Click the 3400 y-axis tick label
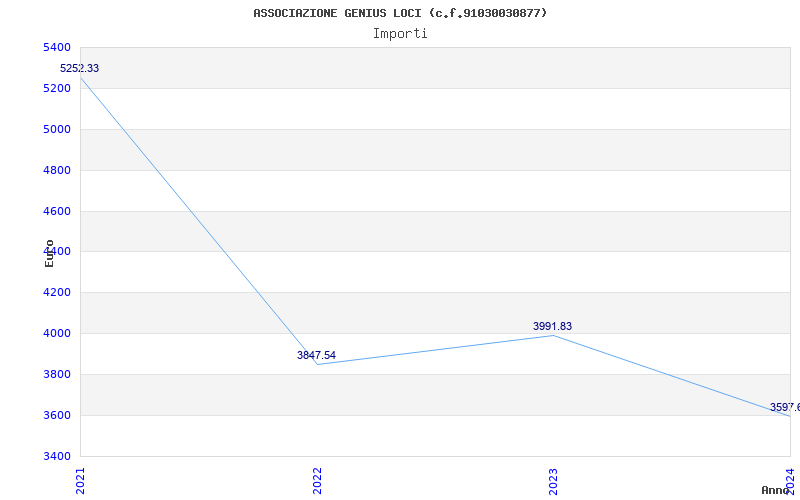The image size is (800, 500). (57, 456)
